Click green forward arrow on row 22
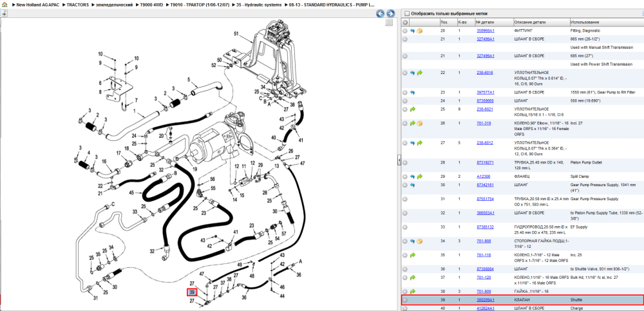Viewport: 644px width, 311px height. [420, 73]
